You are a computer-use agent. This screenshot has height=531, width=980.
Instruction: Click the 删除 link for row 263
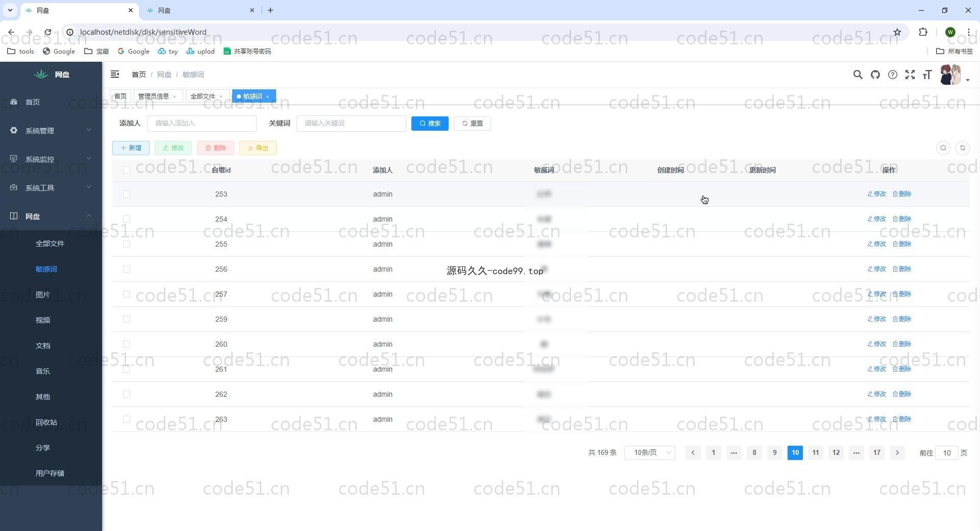click(x=902, y=419)
